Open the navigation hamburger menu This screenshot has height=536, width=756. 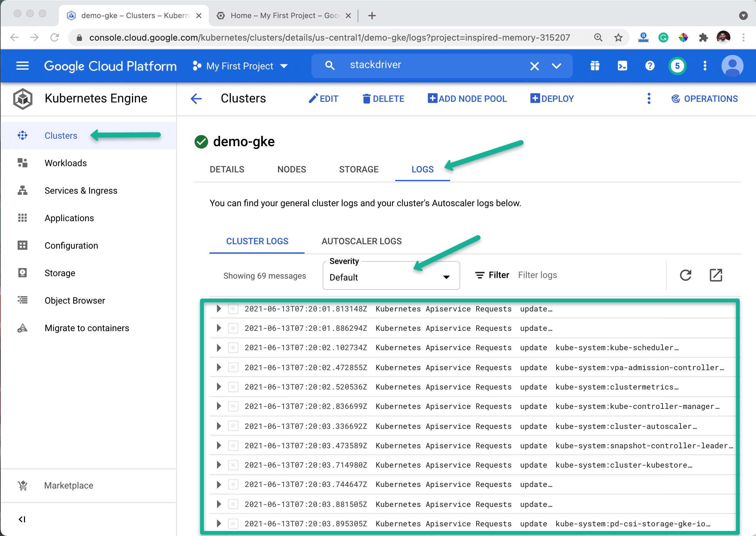click(22, 66)
